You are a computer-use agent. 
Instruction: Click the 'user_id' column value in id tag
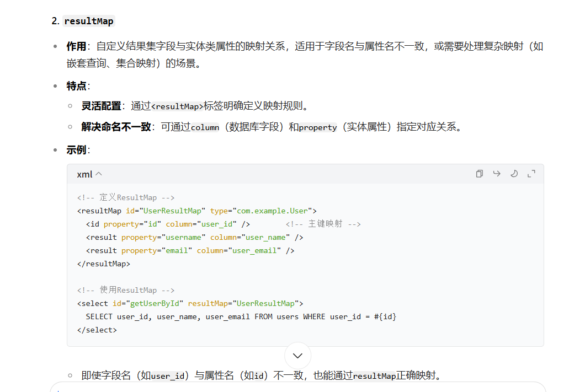tap(217, 224)
